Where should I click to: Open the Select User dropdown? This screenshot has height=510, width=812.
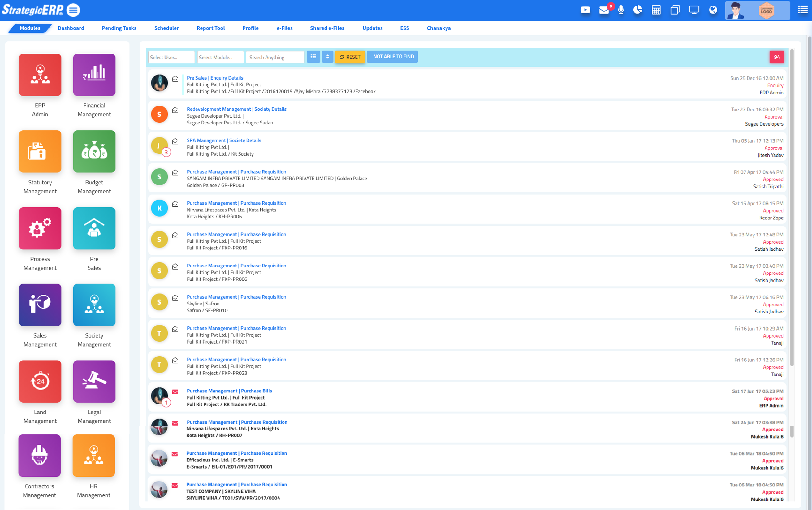171,57
